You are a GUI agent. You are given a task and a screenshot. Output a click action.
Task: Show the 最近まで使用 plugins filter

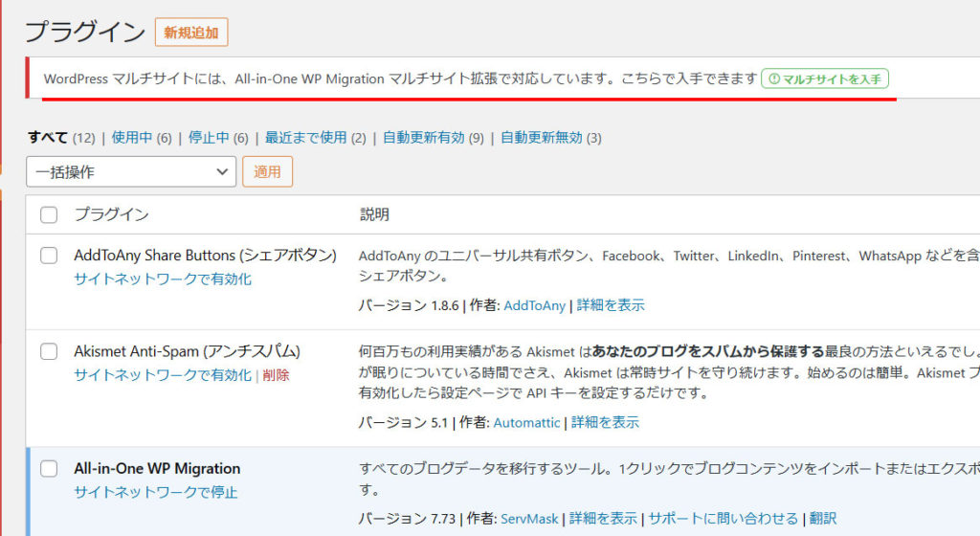tap(305, 138)
